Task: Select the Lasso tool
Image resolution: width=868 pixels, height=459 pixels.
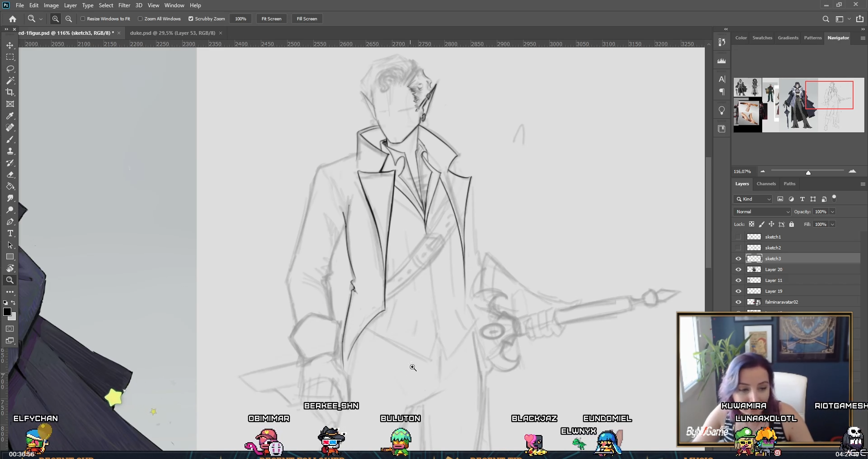Action: pos(10,69)
